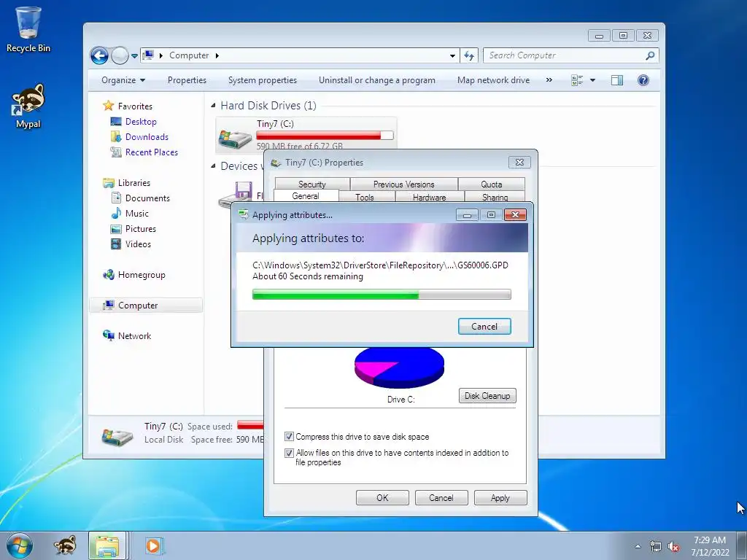Open the Recycle Bin desktop icon
The width and height of the screenshot is (747, 560).
(x=28, y=29)
